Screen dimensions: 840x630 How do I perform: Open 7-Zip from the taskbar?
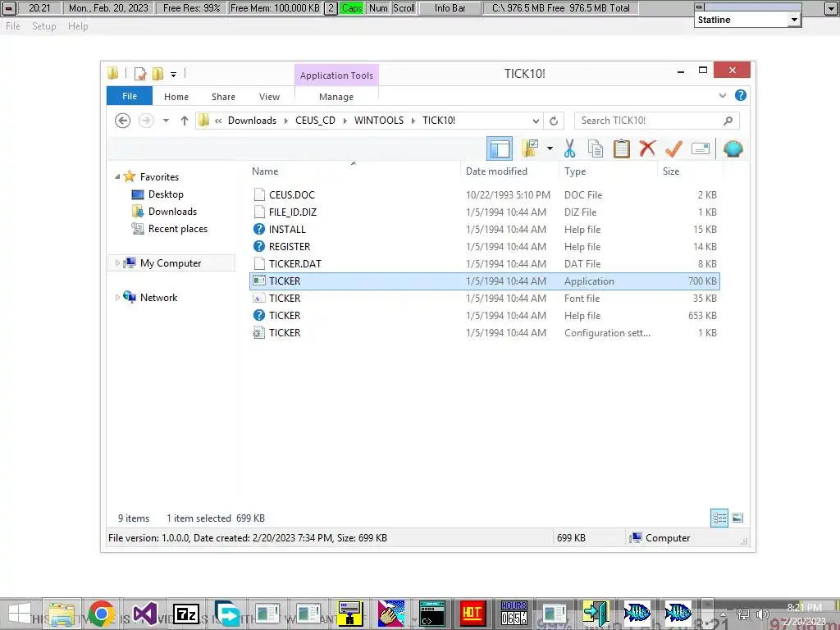(186, 614)
